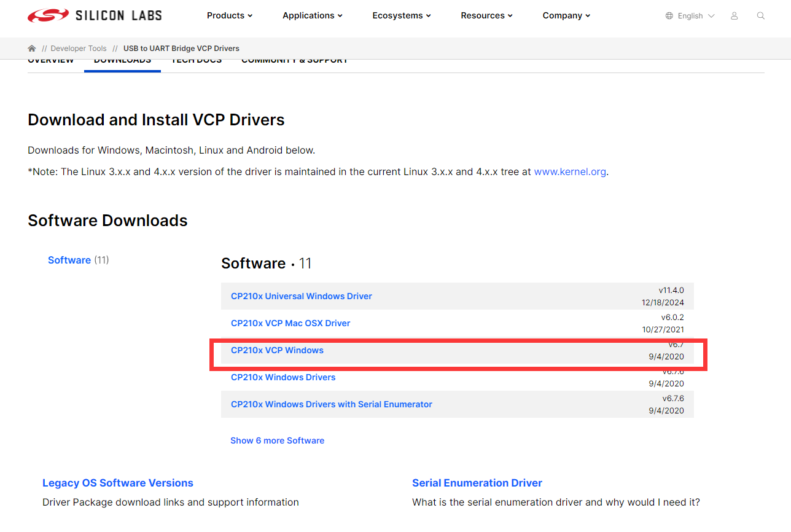Download CP210x VCP Mac OSX Driver

290,323
